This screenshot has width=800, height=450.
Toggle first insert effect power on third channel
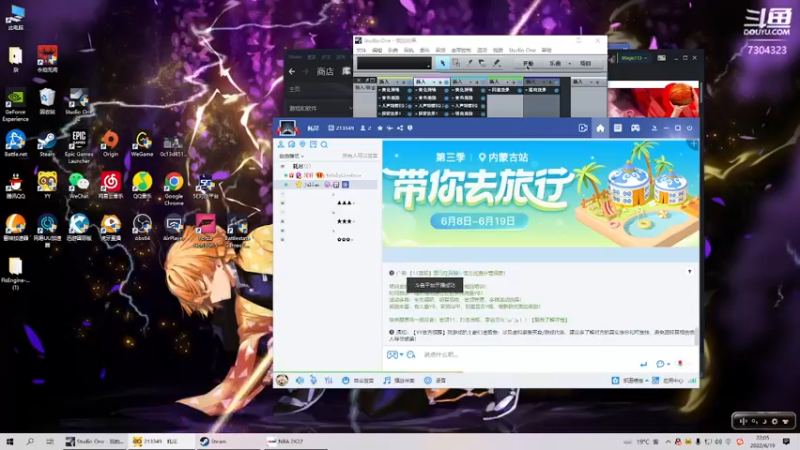pos(483,90)
